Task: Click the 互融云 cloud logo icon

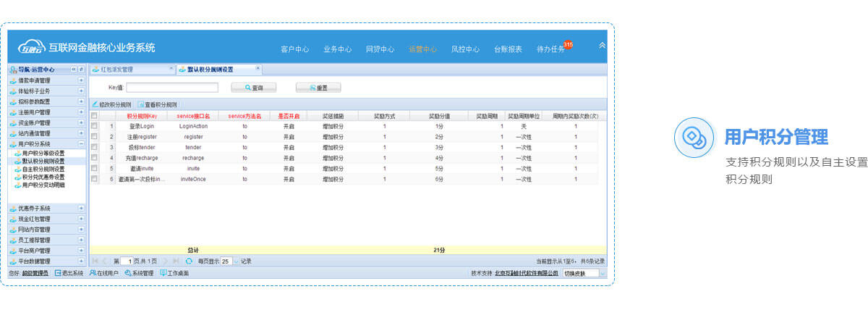Action: [x=32, y=48]
